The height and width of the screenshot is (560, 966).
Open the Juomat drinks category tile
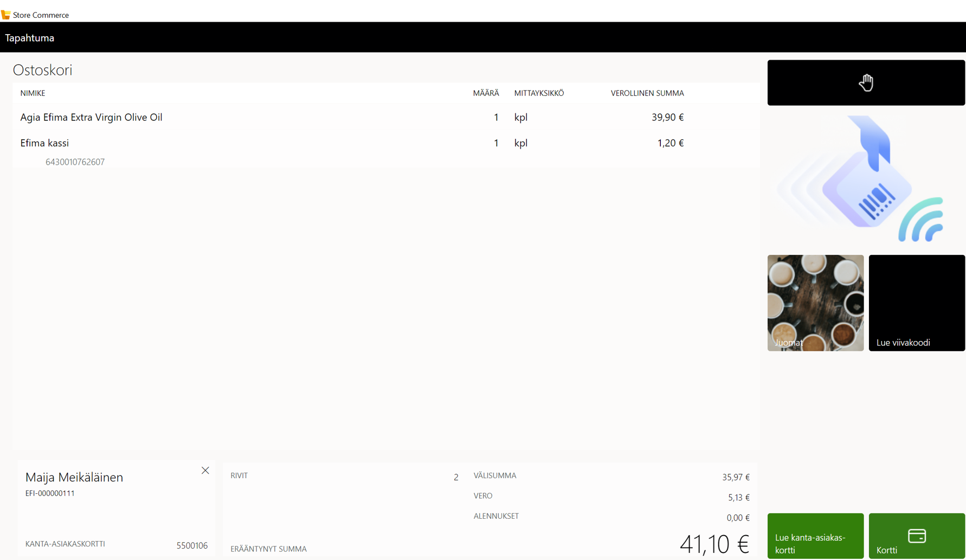tap(815, 303)
